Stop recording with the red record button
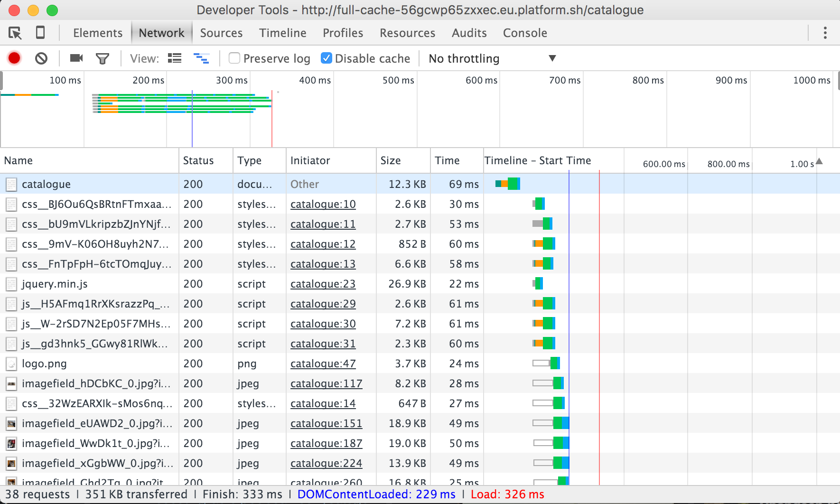Image resolution: width=840 pixels, height=504 pixels. coord(14,58)
